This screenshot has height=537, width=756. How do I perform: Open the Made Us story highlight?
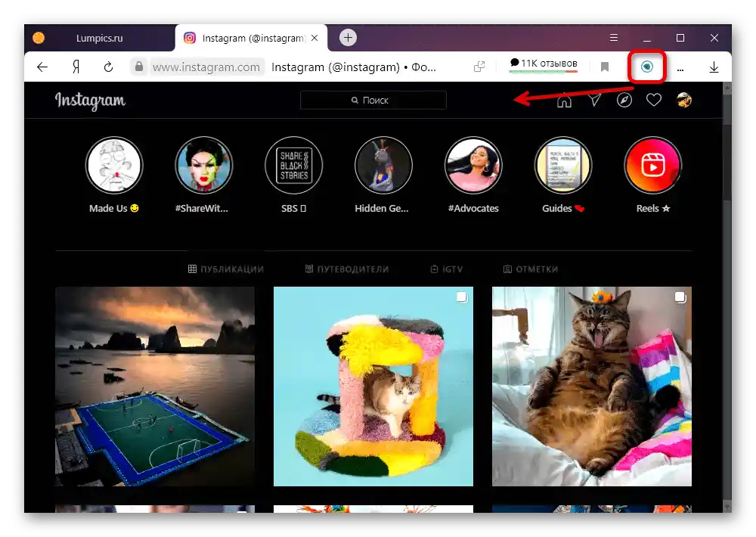(114, 166)
